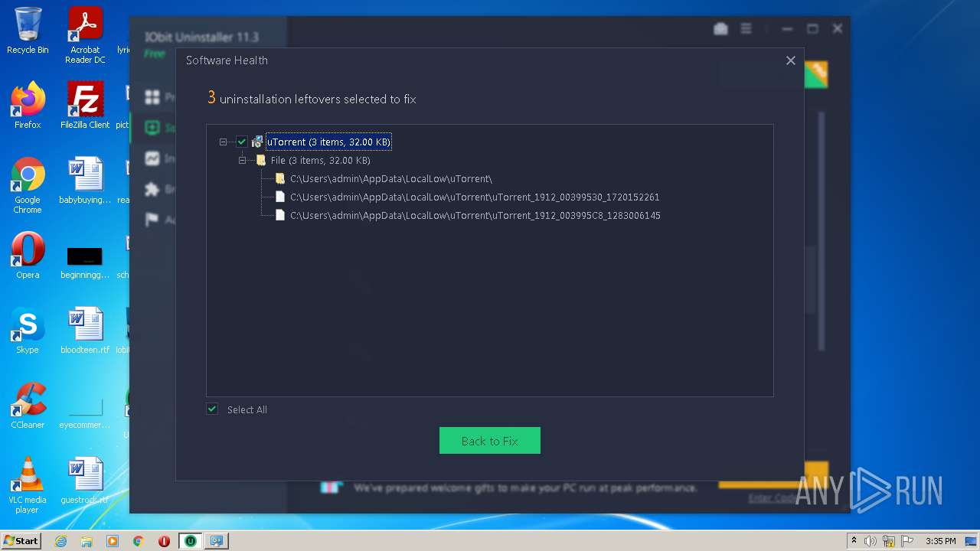Open VLC media player desktop shortcut

(x=28, y=485)
